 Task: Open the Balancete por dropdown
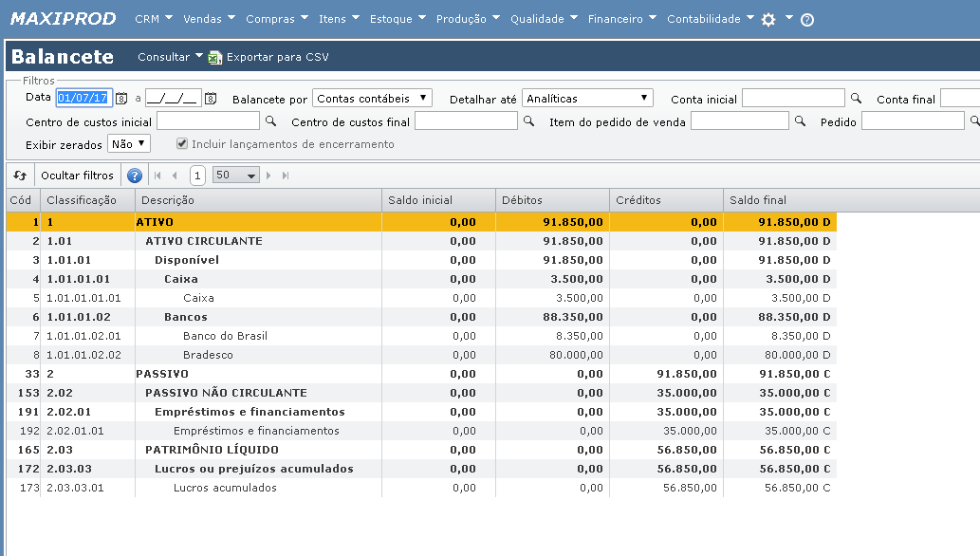[372, 99]
